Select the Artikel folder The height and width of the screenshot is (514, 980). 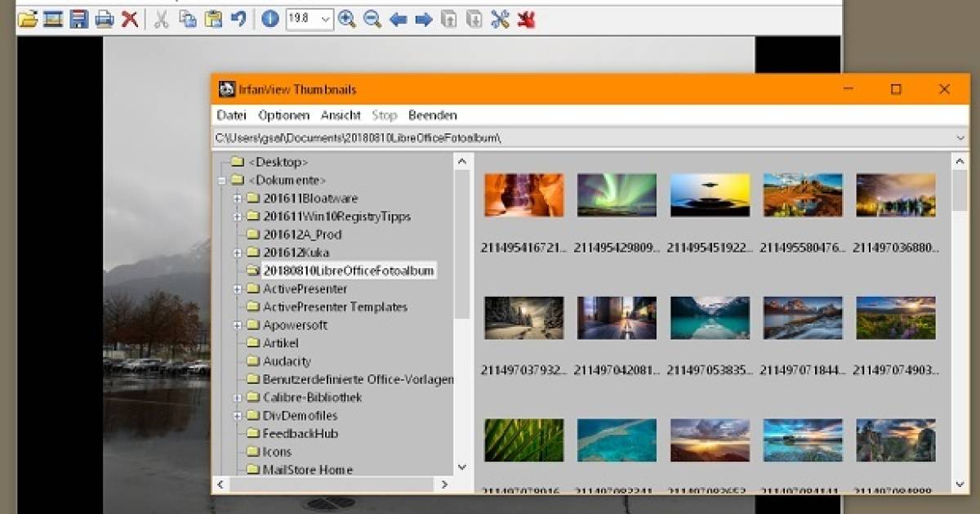click(x=280, y=342)
